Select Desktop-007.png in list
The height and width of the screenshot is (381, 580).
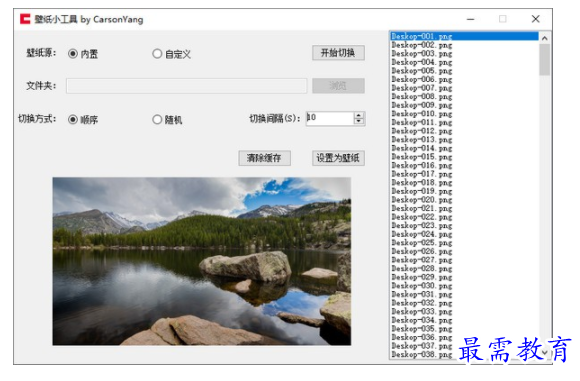click(422, 88)
